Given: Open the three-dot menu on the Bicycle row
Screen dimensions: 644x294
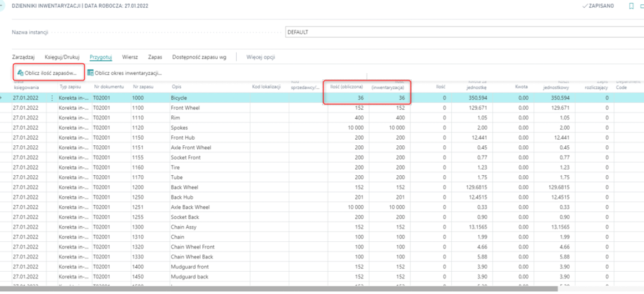Looking at the screenshot, I should click(x=53, y=98).
